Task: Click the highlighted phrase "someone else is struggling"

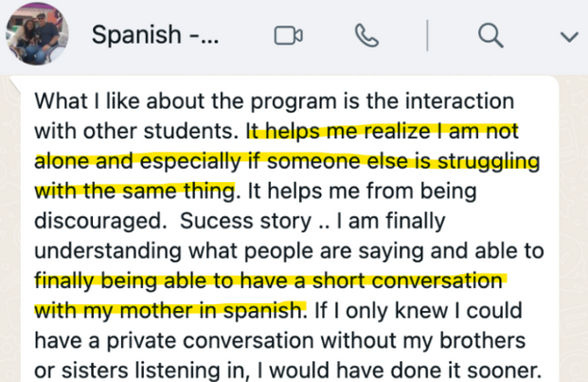Action: (403, 161)
